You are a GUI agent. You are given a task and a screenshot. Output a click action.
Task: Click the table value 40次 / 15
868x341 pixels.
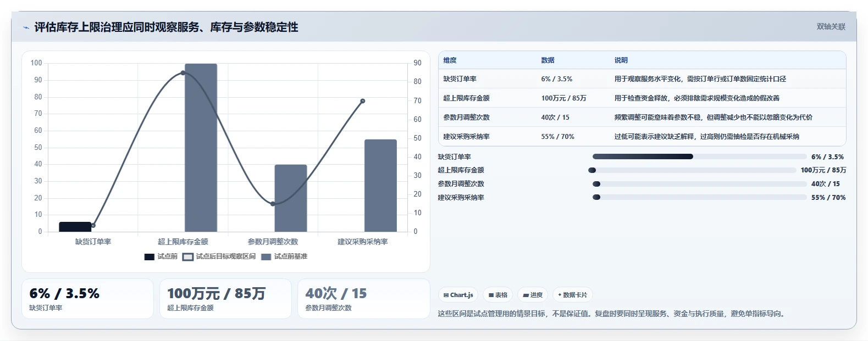tap(555, 118)
